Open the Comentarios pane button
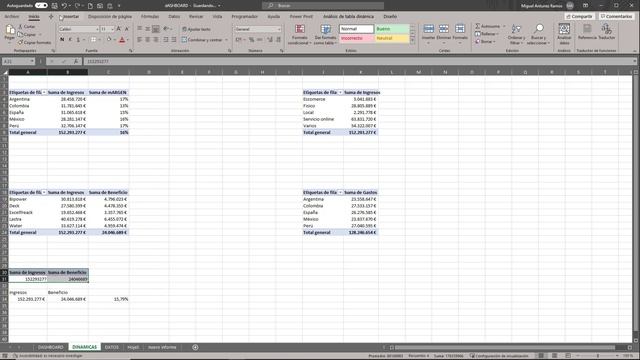Viewport: 640px width, 360px height. 616,16
